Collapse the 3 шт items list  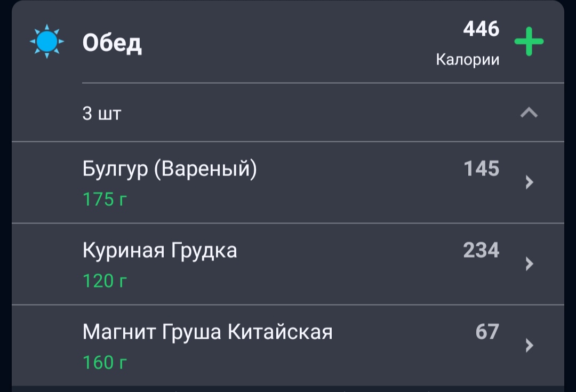point(529,113)
